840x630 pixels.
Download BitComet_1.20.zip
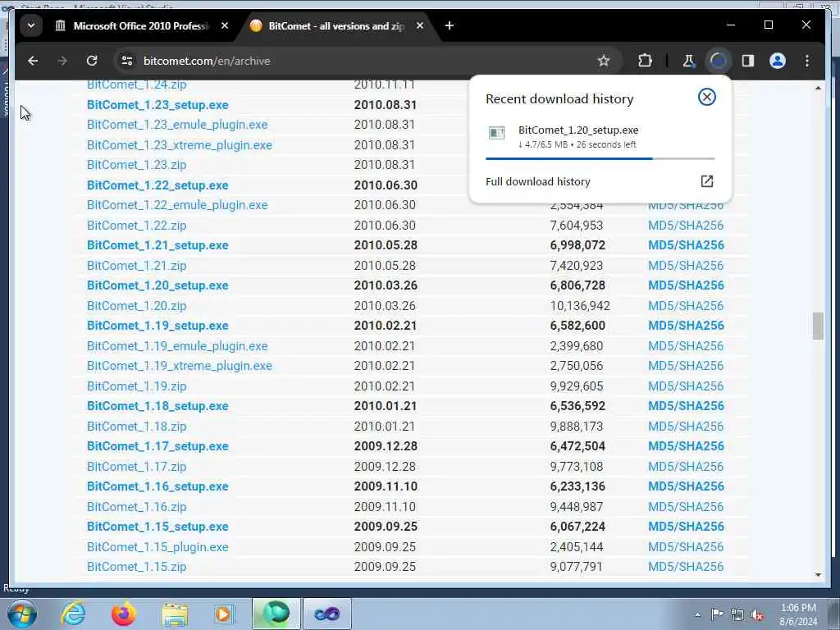[137, 306]
